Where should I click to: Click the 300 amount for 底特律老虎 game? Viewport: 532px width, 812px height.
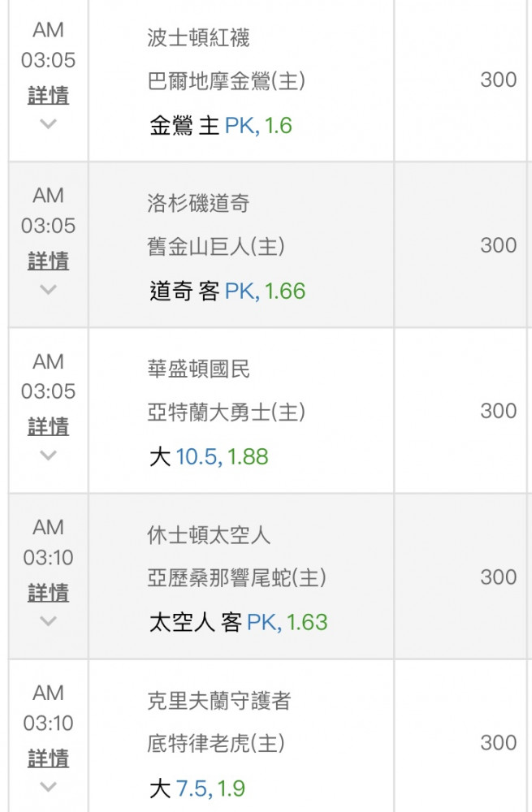pos(499,743)
